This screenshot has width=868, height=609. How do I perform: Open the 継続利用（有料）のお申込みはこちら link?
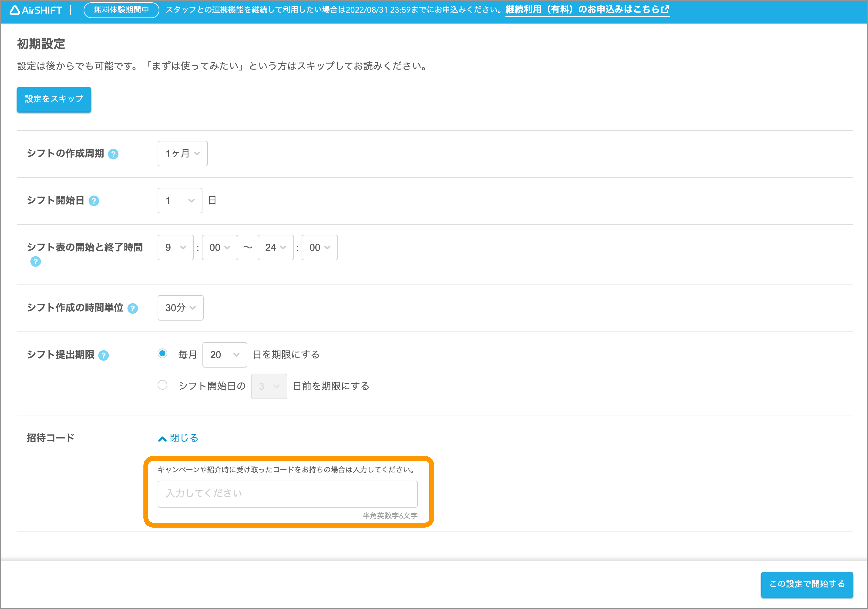(x=587, y=10)
